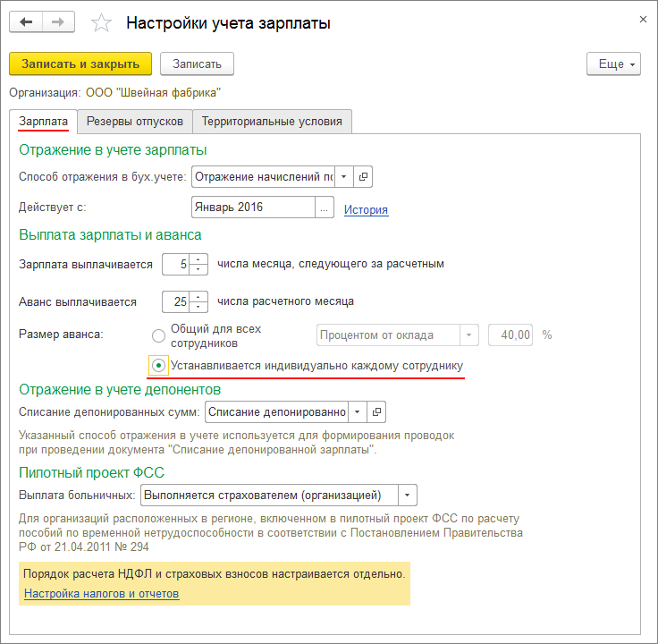658x644 pixels.
Task: Open the 'Выплата больничных' dropdown list
Action: pyautogui.click(x=407, y=495)
